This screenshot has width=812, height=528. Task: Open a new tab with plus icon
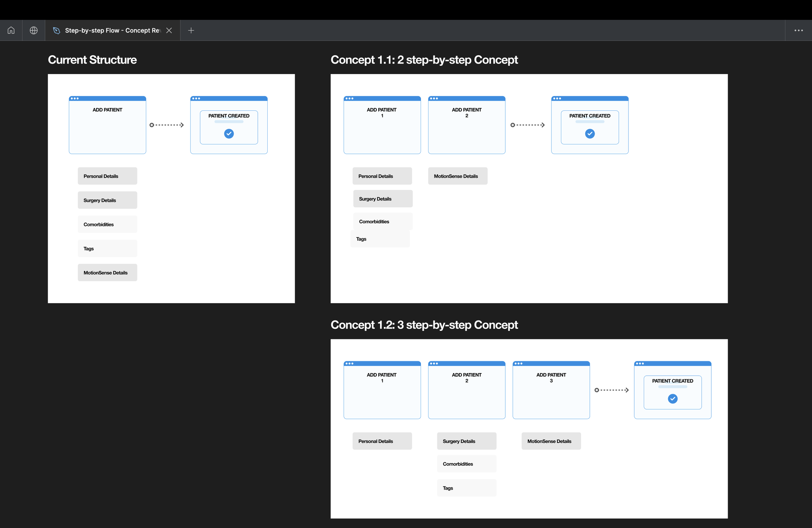pyautogui.click(x=191, y=30)
